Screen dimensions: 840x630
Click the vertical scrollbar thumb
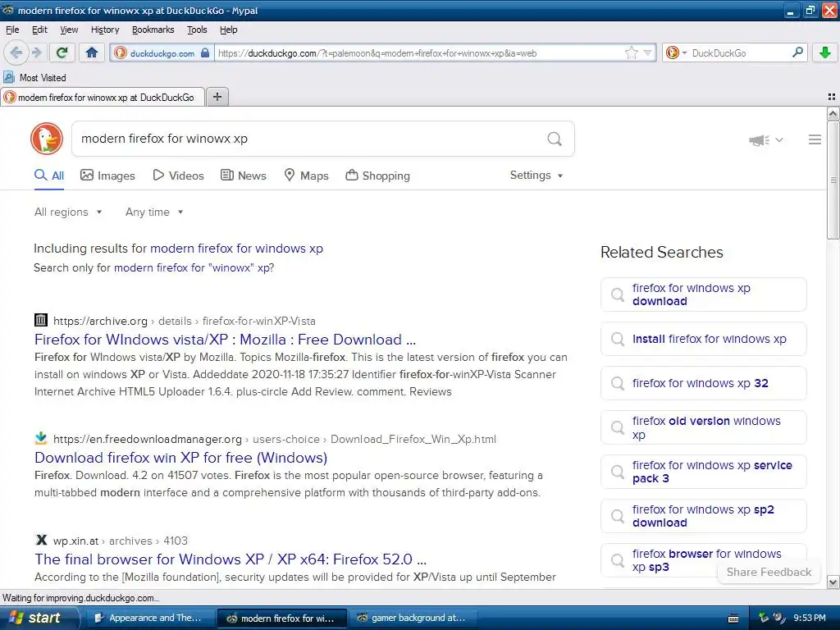(x=833, y=180)
